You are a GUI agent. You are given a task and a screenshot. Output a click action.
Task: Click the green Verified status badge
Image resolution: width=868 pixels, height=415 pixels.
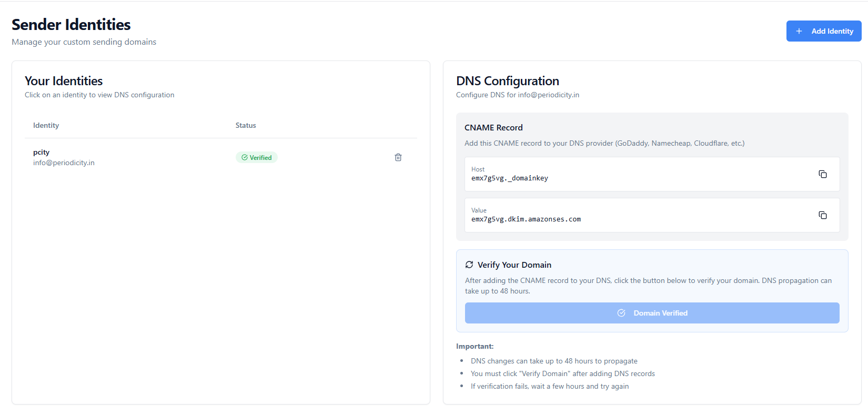coord(257,157)
